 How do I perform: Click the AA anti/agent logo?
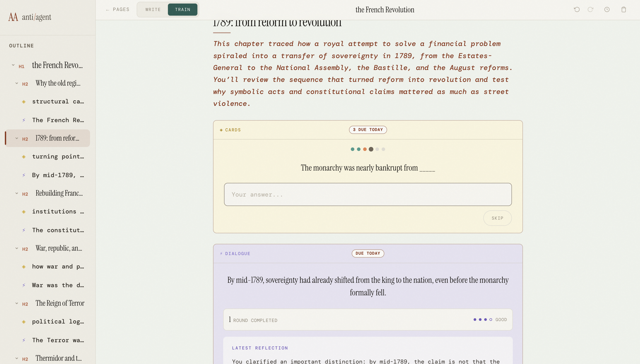[x=30, y=17]
